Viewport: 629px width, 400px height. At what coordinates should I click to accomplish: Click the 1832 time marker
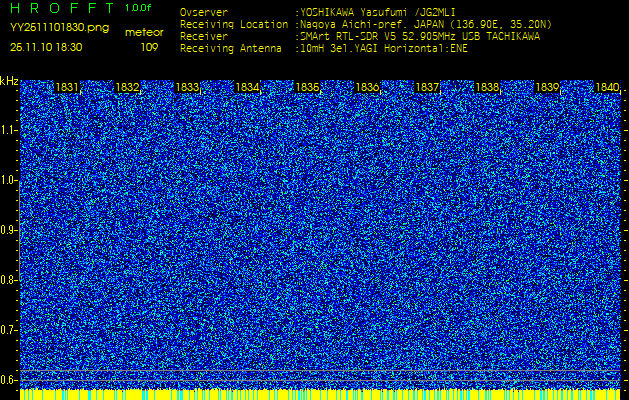[x=127, y=87]
